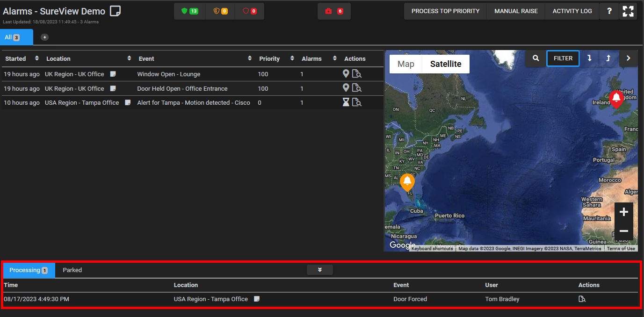The width and height of the screenshot is (644, 317).
Task: Click the green shield counter showing 13
Action: (189, 11)
